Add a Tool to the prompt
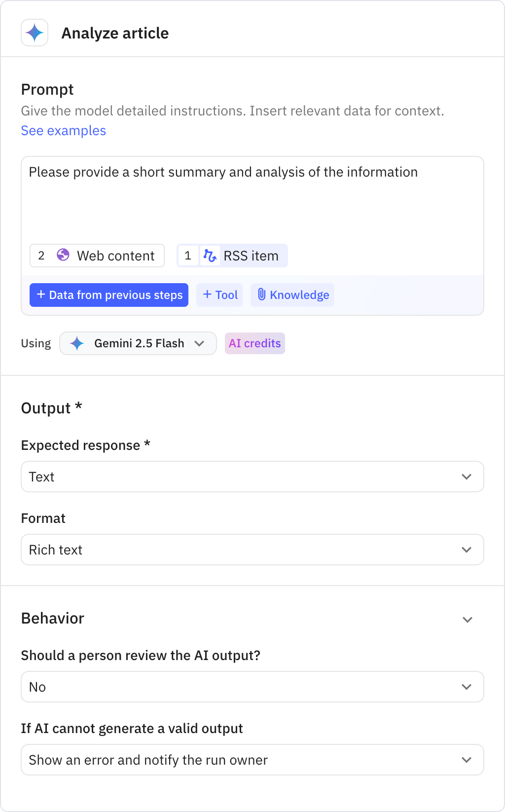 (219, 295)
